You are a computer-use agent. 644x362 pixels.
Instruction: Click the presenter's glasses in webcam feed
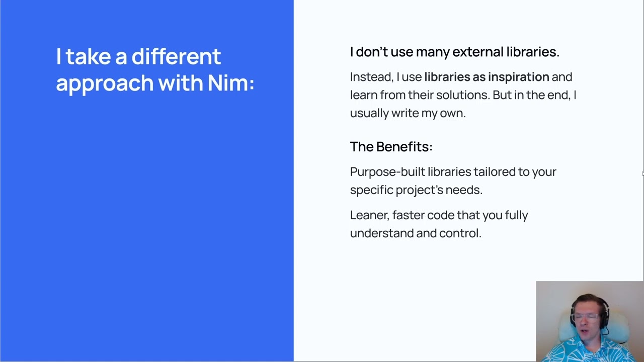tap(588, 317)
